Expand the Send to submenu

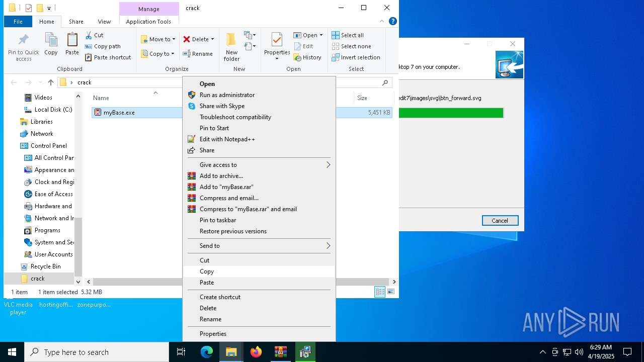pyautogui.click(x=259, y=246)
